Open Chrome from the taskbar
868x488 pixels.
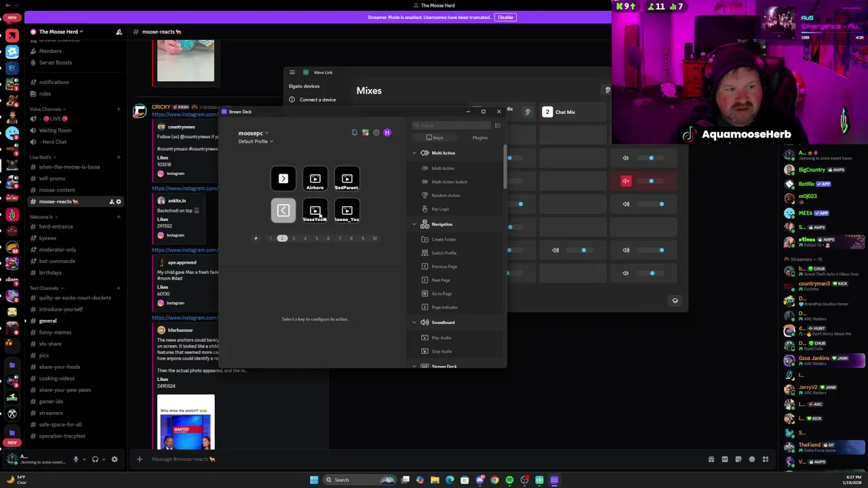[x=494, y=480]
